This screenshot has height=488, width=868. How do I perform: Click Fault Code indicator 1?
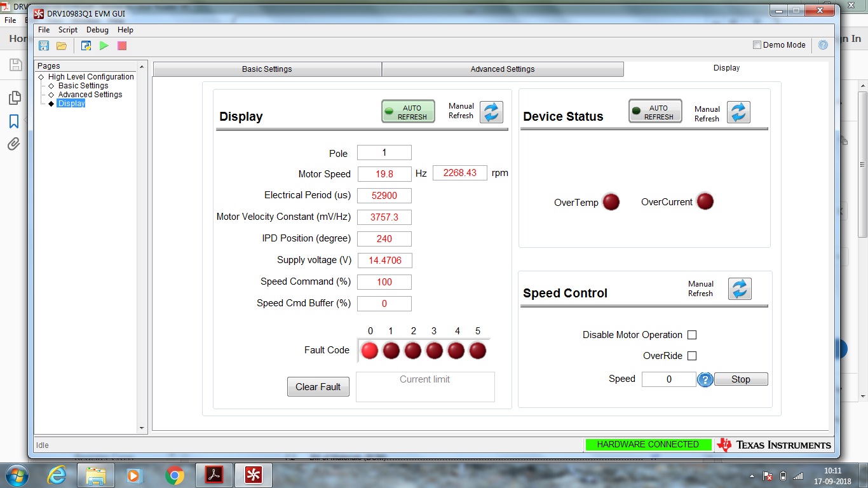pos(391,350)
